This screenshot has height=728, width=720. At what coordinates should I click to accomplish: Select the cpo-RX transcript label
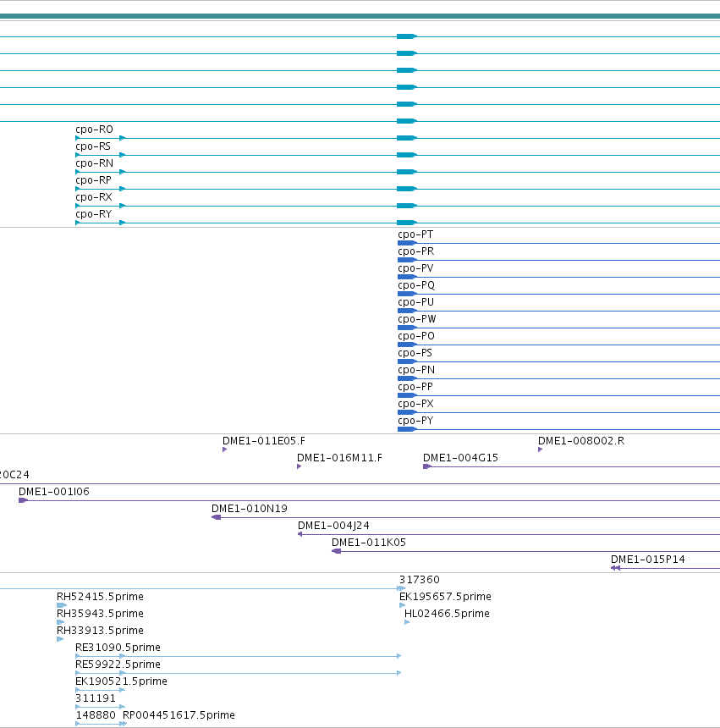coord(94,197)
